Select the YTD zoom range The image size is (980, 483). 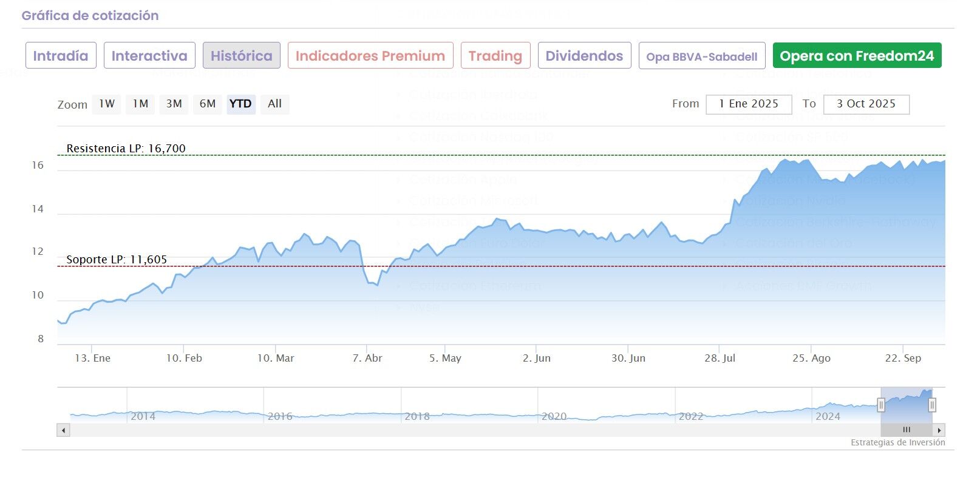pyautogui.click(x=240, y=104)
